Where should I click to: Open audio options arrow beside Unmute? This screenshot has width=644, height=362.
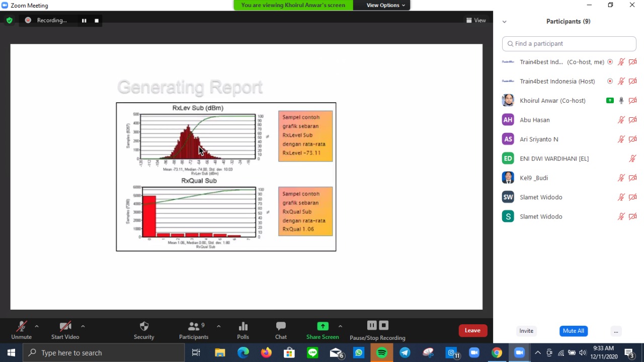[x=37, y=326]
